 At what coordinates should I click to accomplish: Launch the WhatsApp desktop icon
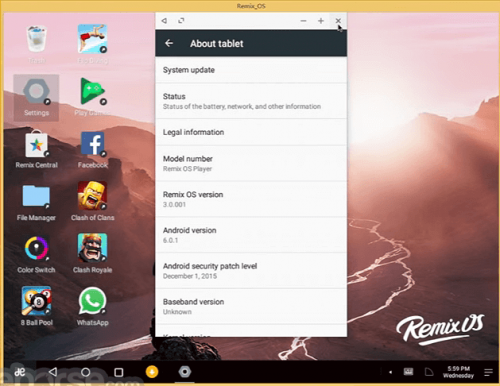pyautogui.click(x=92, y=301)
